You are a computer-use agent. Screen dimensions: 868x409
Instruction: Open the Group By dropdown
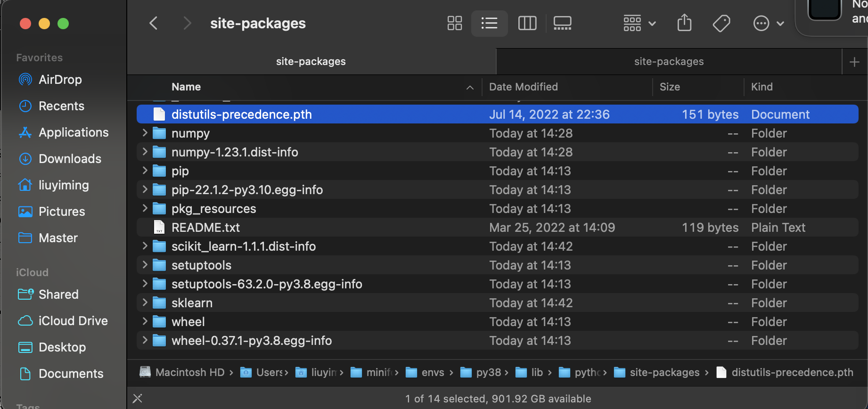639,23
